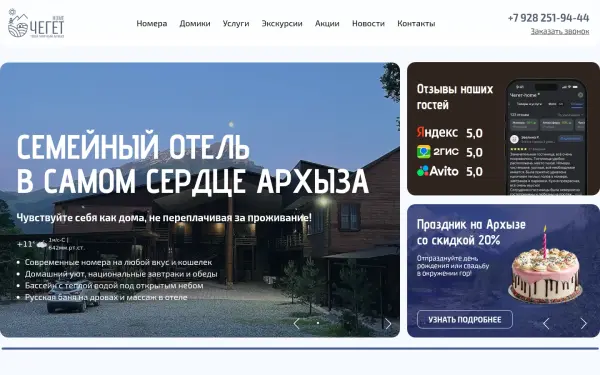This screenshot has height=375, width=600.
Task: Show next slide in main hero slider
Action: click(388, 324)
